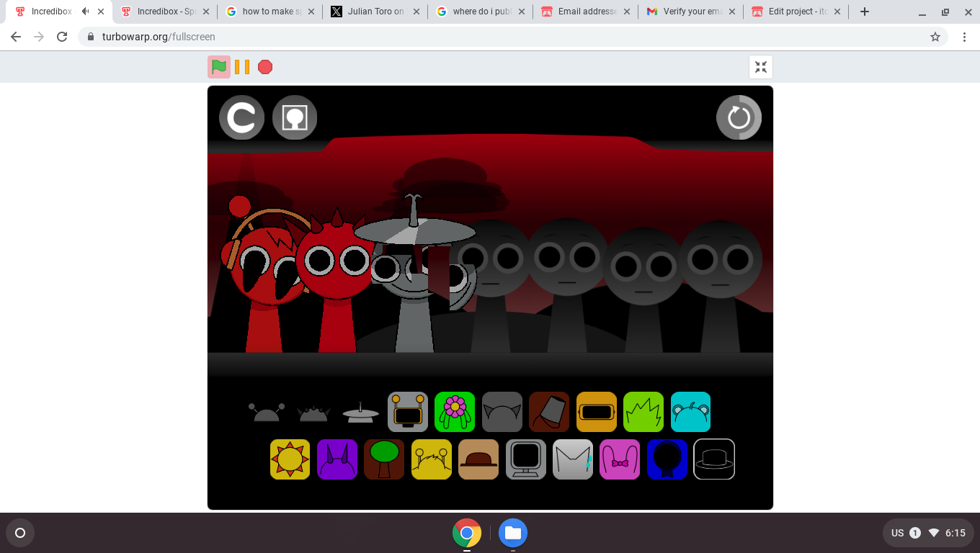Select the tan tile with brown bowler hat

point(478,459)
